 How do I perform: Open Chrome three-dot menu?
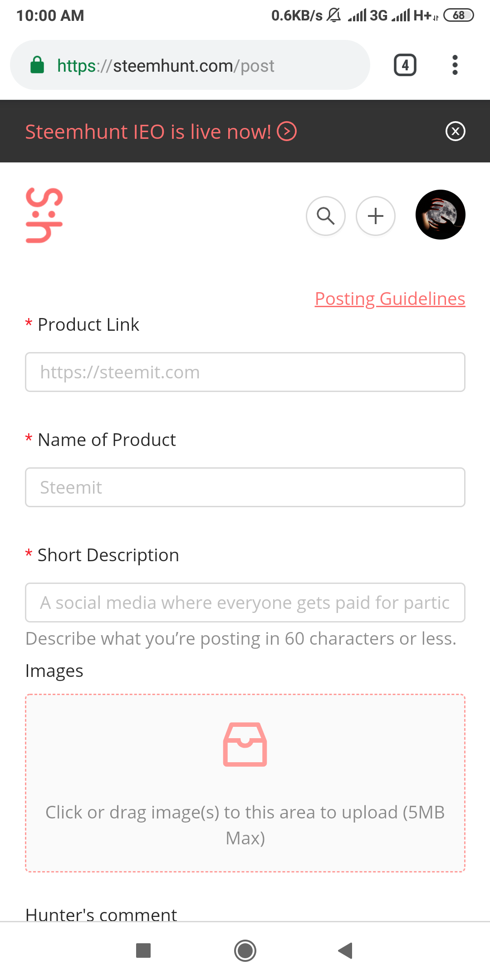pyautogui.click(x=455, y=65)
